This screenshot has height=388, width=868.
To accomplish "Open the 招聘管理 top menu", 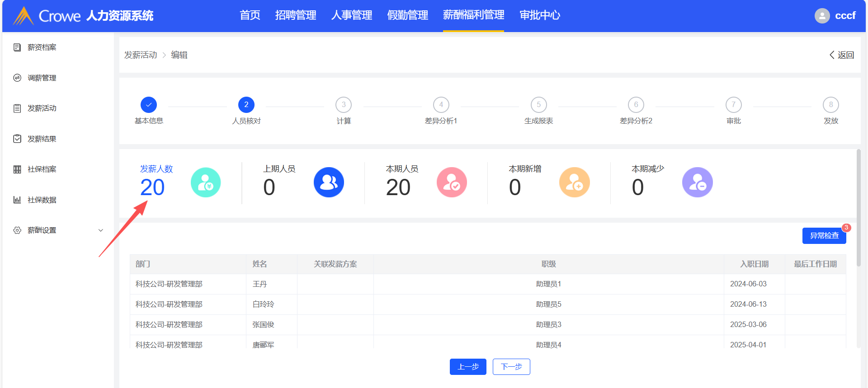I will 296,15.
